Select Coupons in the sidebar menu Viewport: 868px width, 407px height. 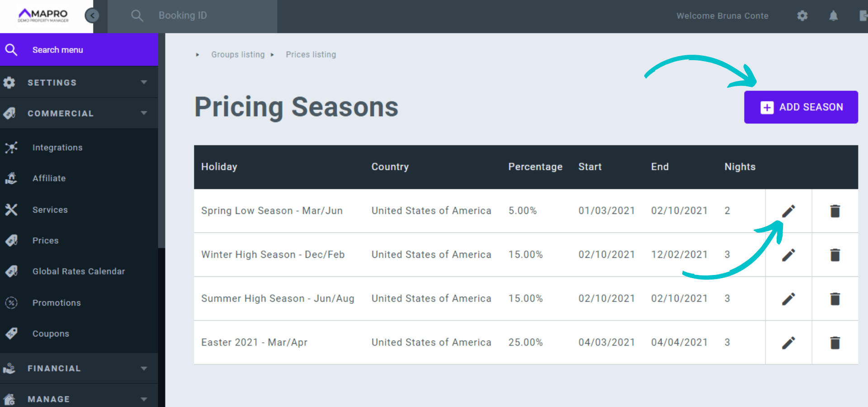[x=51, y=333]
